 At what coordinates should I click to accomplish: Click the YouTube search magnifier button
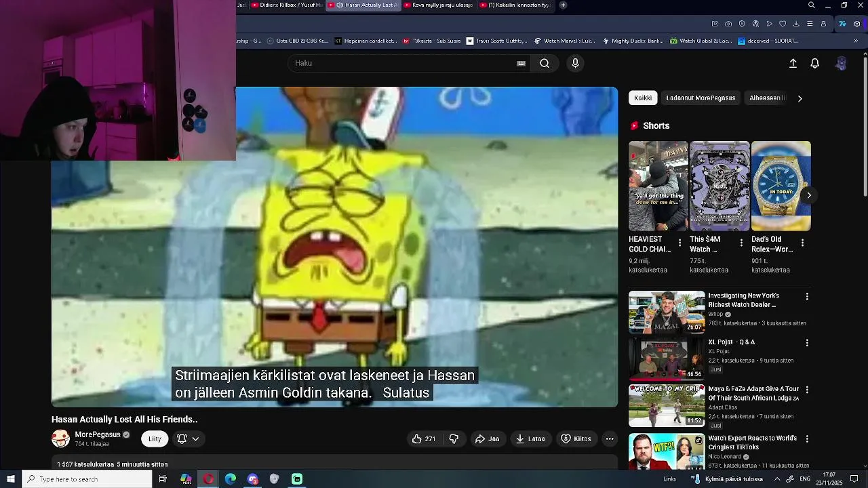click(545, 63)
